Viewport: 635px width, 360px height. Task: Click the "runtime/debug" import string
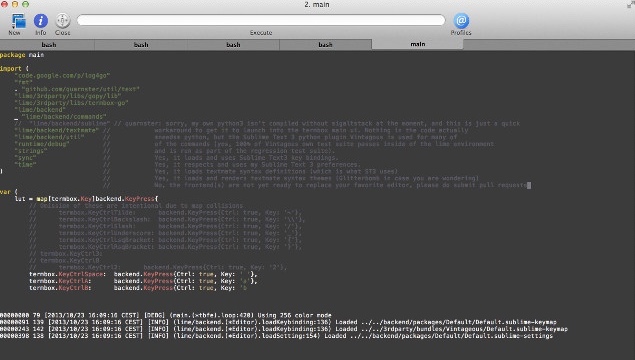42,144
